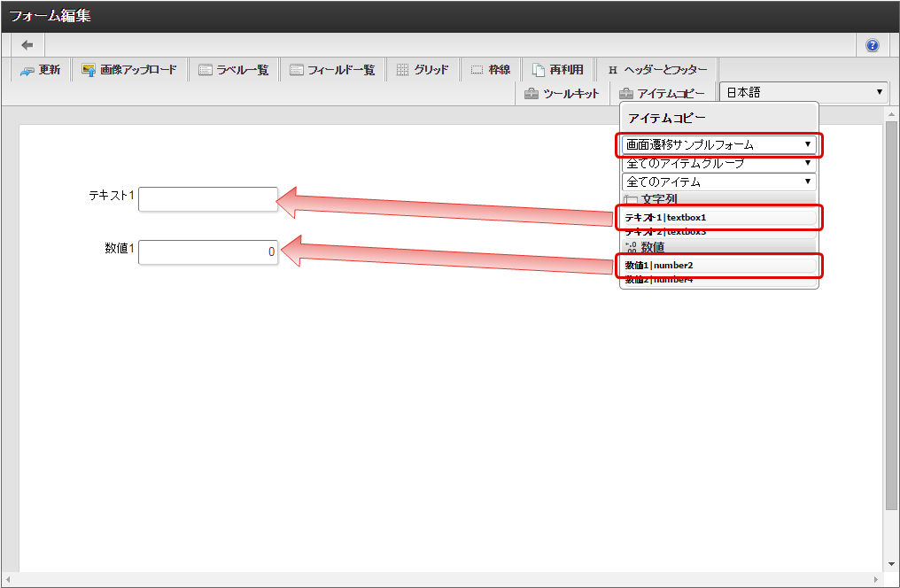Click the 数値1 number input field
This screenshot has height=588, width=900.
208,252
